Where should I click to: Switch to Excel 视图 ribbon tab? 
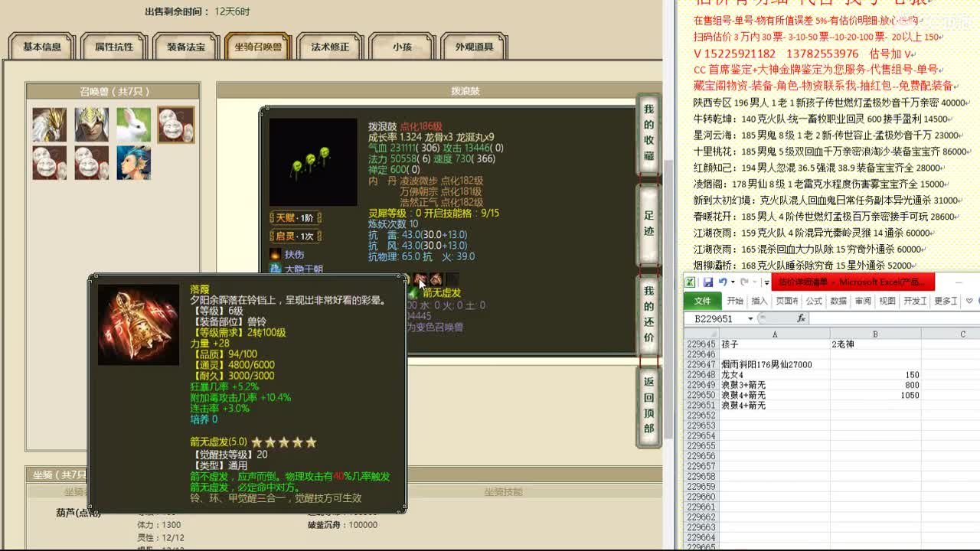(887, 301)
